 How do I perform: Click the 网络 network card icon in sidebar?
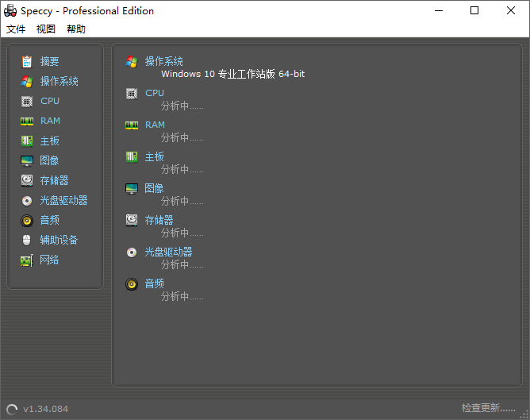tap(27, 260)
